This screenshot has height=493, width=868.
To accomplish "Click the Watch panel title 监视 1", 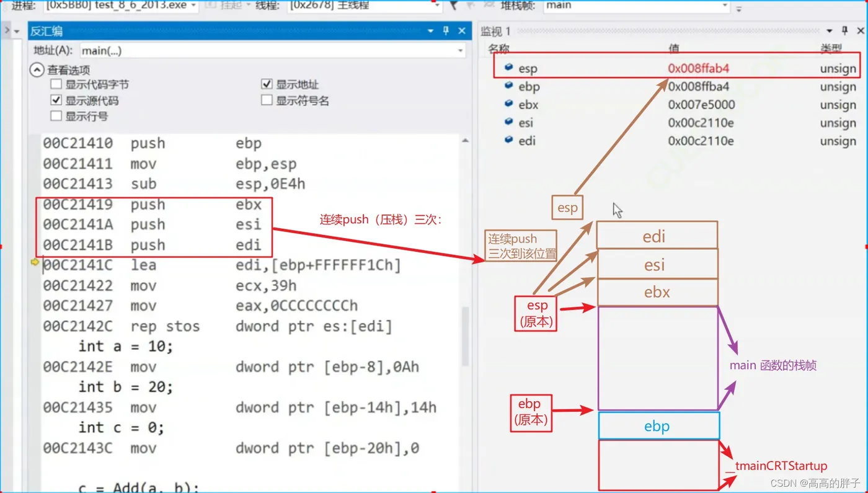I will pyautogui.click(x=496, y=31).
